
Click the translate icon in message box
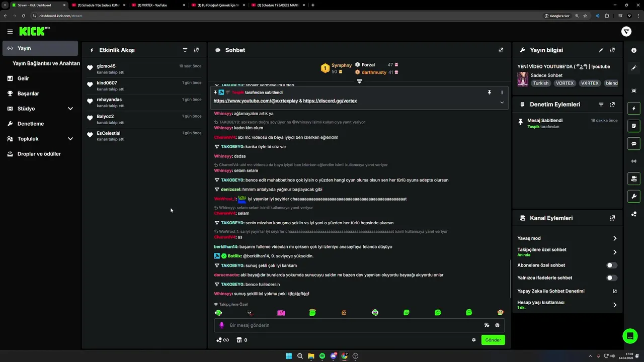point(487,325)
